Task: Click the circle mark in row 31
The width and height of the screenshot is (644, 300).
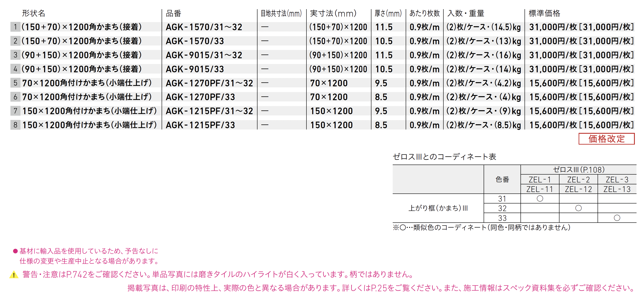Action: tap(540, 199)
